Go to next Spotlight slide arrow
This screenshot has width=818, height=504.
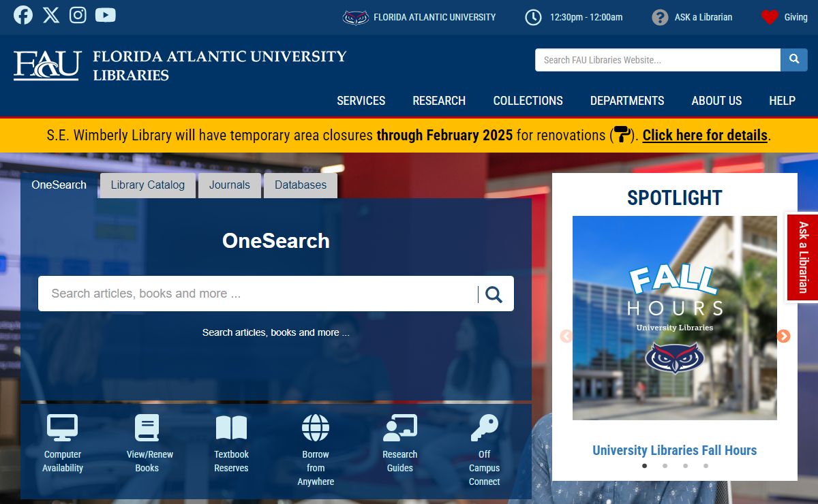click(x=784, y=336)
